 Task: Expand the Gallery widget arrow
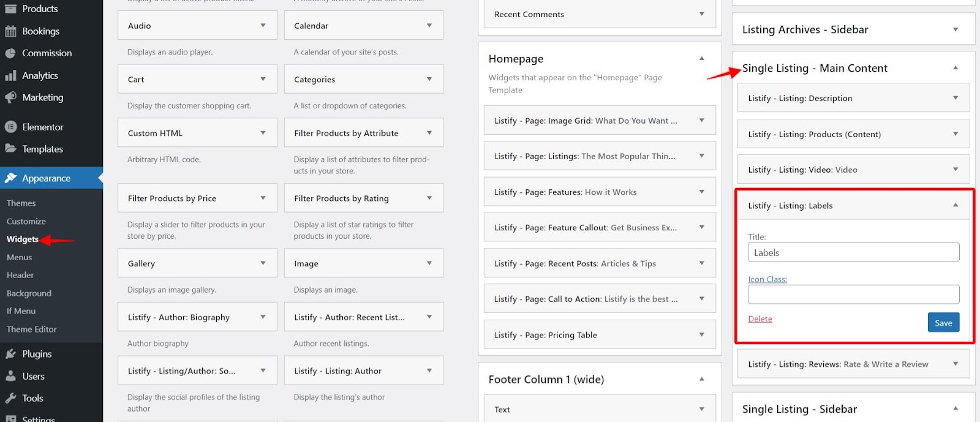[263, 263]
